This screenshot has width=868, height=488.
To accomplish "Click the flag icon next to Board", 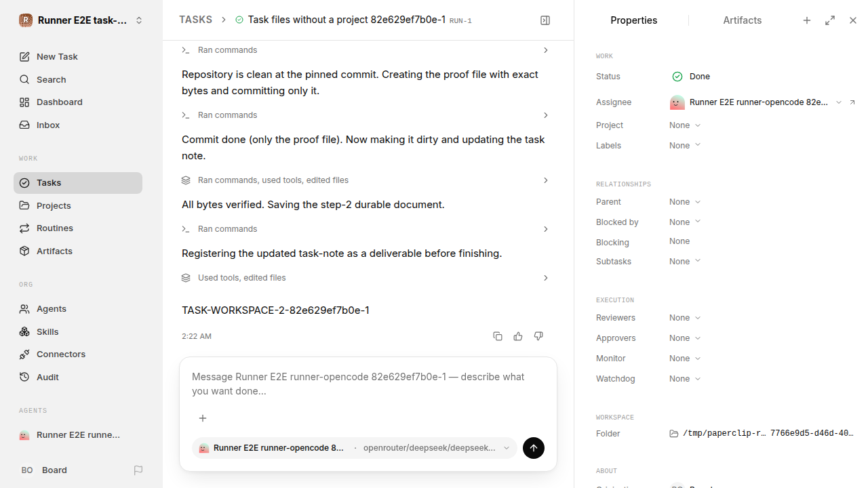I will [138, 470].
